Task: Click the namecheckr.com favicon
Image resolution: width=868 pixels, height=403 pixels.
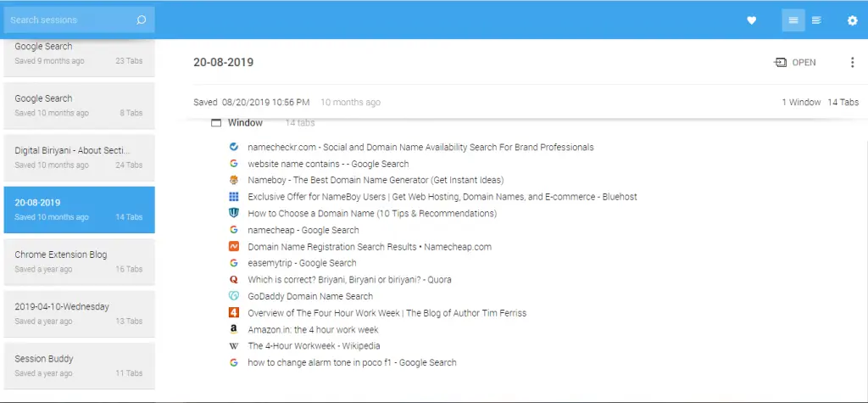Action: coord(234,147)
